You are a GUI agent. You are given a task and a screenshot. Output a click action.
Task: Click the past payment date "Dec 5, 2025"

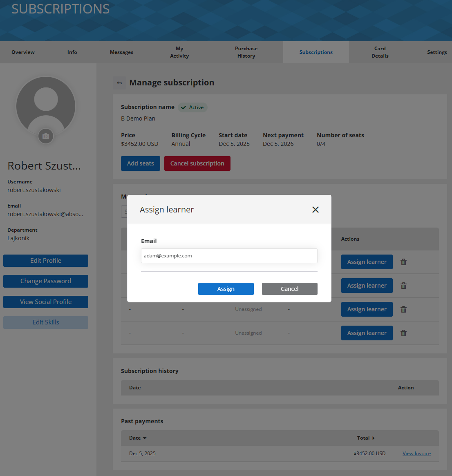coord(142,453)
